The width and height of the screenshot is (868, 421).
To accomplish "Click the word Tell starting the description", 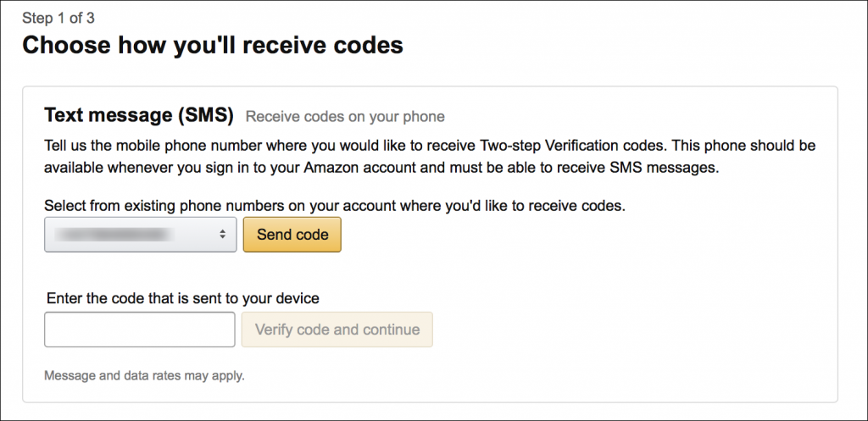I will coord(55,147).
